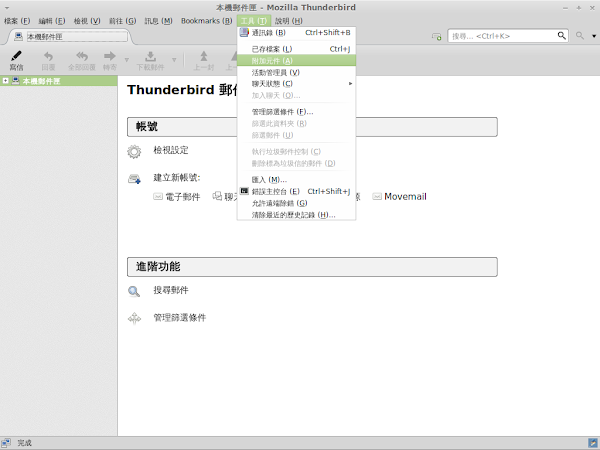Open the 編輯 (E) menu
Image resolution: width=600 pixels, height=450 pixels.
[52, 21]
